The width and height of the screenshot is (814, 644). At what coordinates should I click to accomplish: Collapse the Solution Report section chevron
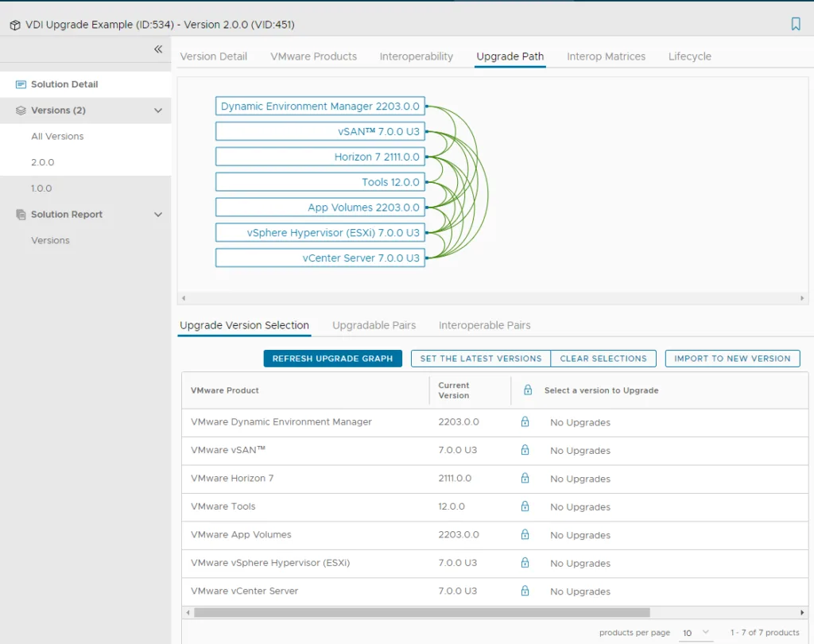point(158,215)
